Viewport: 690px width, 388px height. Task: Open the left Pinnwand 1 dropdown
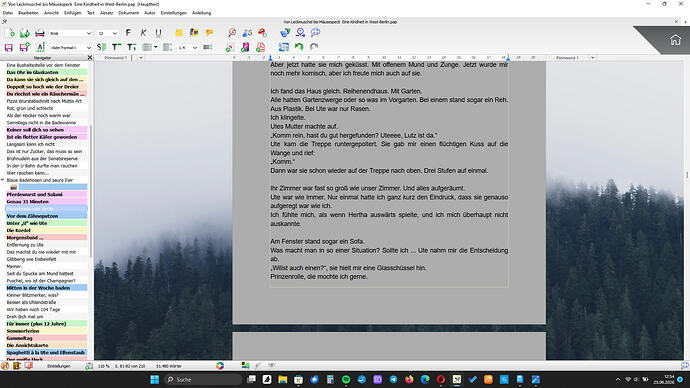pyautogui.click(x=141, y=58)
